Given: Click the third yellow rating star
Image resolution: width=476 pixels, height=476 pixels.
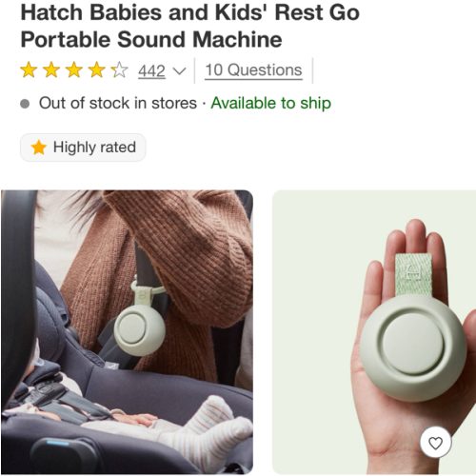Looking at the screenshot, I should tap(74, 69).
